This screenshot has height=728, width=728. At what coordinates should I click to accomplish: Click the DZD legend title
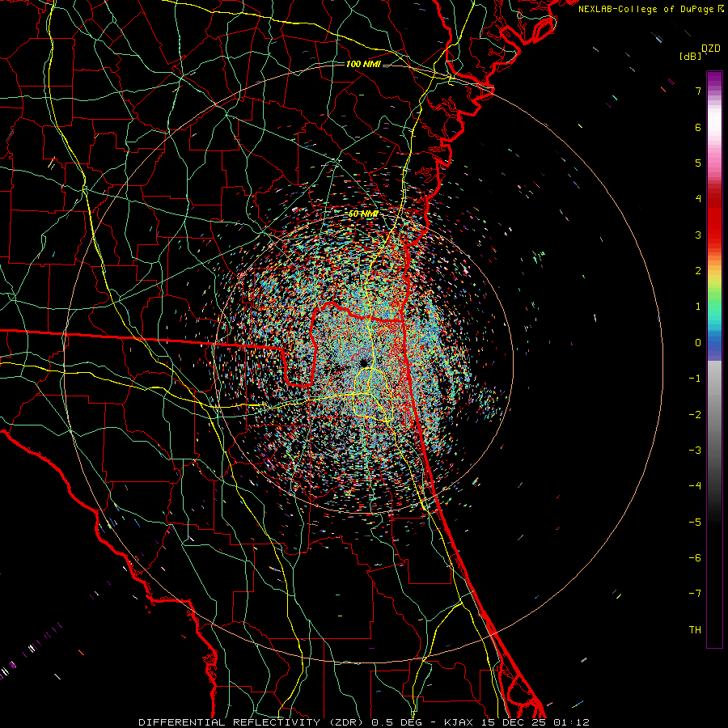click(x=711, y=49)
